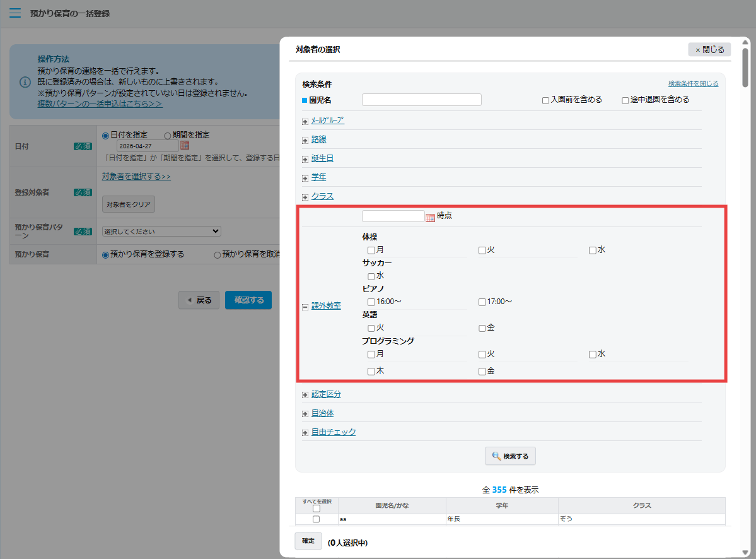Open the 検索条件を閉じる link
The image size is (756, 559).
coord(694,83)
